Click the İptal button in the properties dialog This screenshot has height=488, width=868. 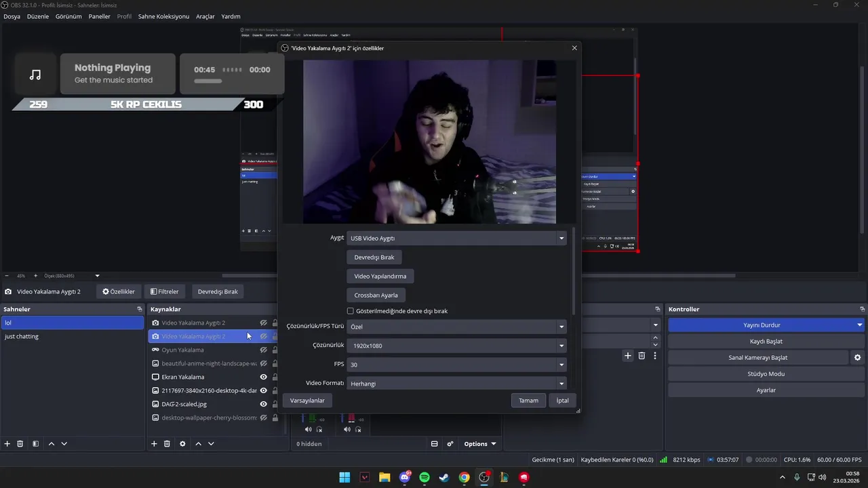pyautogui.click(x=563, y=401)
